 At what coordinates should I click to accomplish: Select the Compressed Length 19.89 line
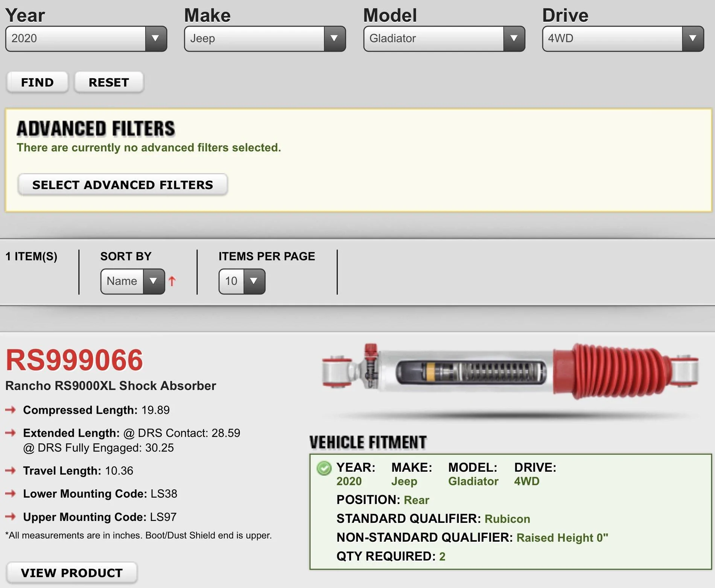coord(96,410)
